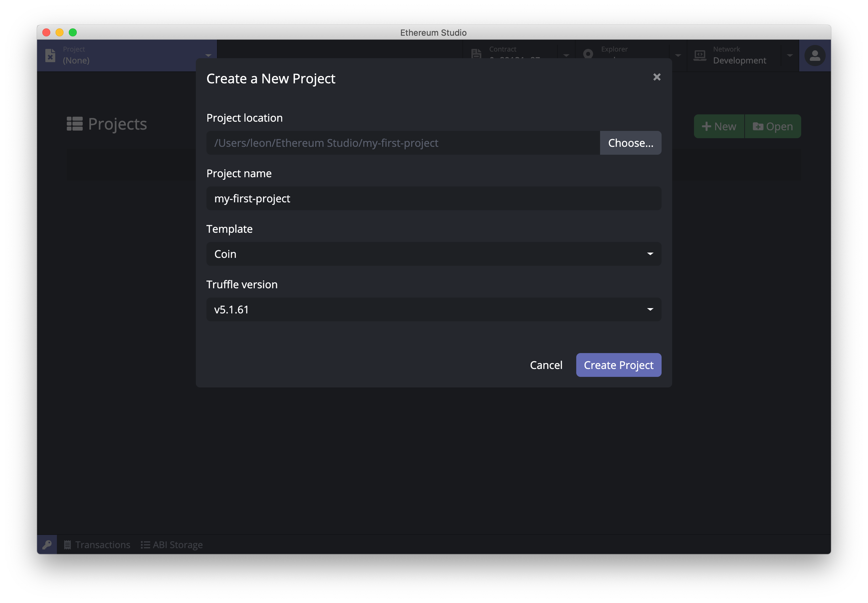The width and height of the screenshot is (868, 603).
Task: Click the Explorer location icon
Action: [588, 54]
